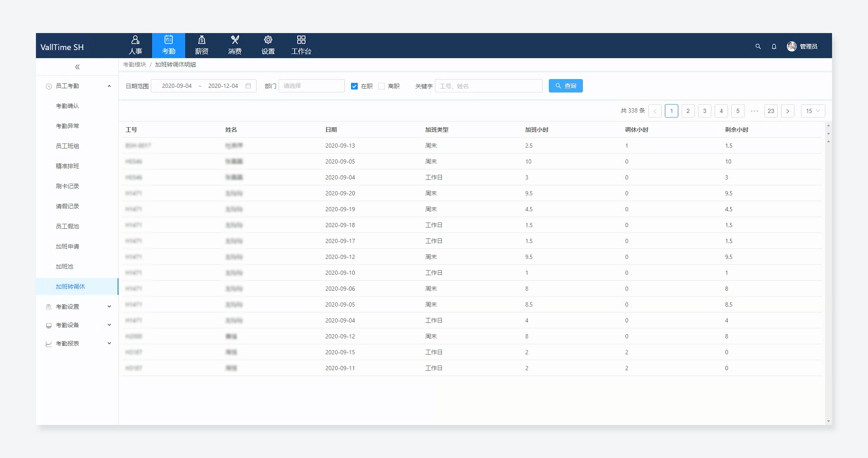Click the 关键字 keyword input field
868x458 pixels.
click(488, 86)
